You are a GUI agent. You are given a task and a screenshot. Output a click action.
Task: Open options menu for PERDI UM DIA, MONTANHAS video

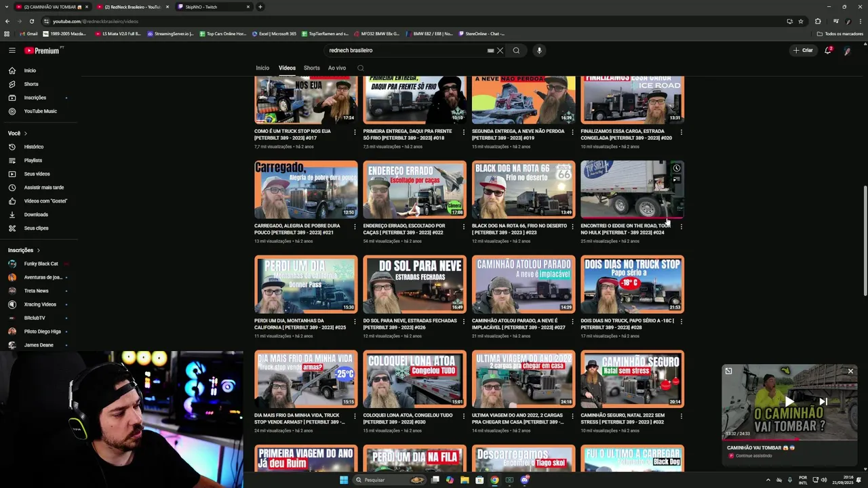tap(355, 322)
